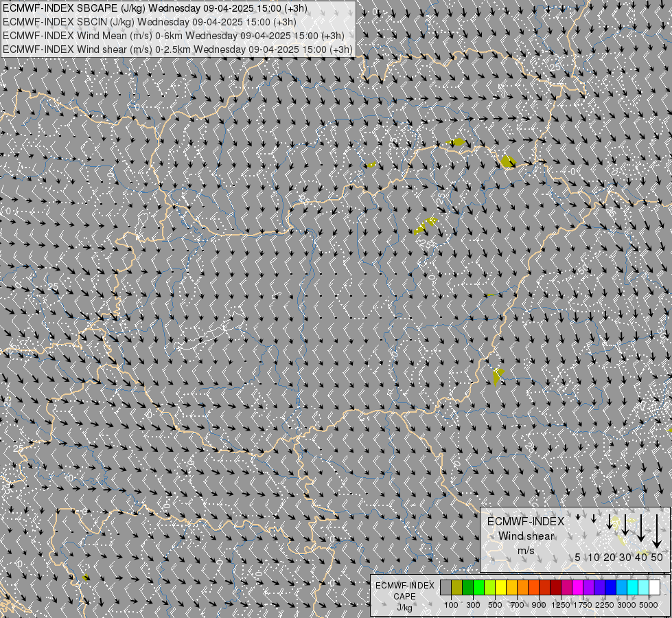The height and width of the screenshot is (618, 672).
Task: Click the 'Wind shear' legend title
Action: 526,536
